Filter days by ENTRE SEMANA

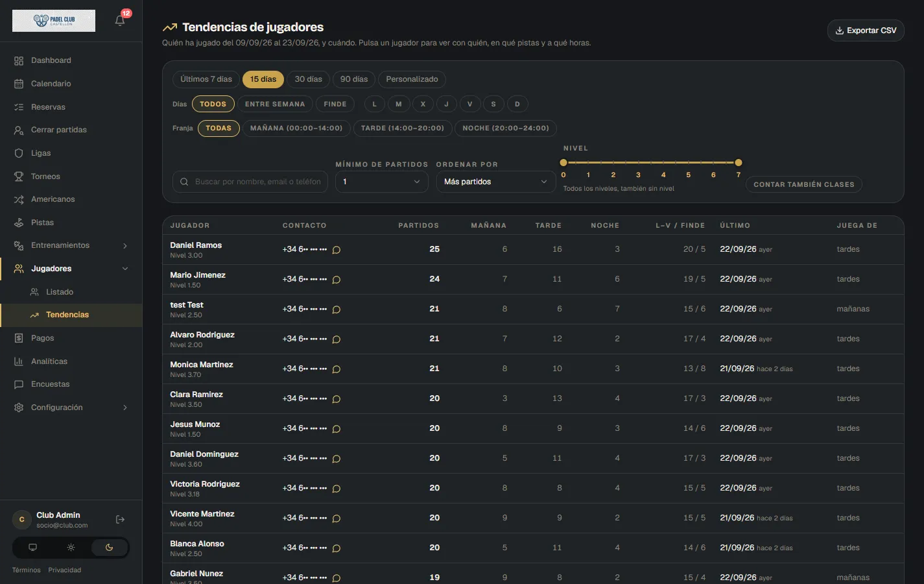click(x=275, y=104)
